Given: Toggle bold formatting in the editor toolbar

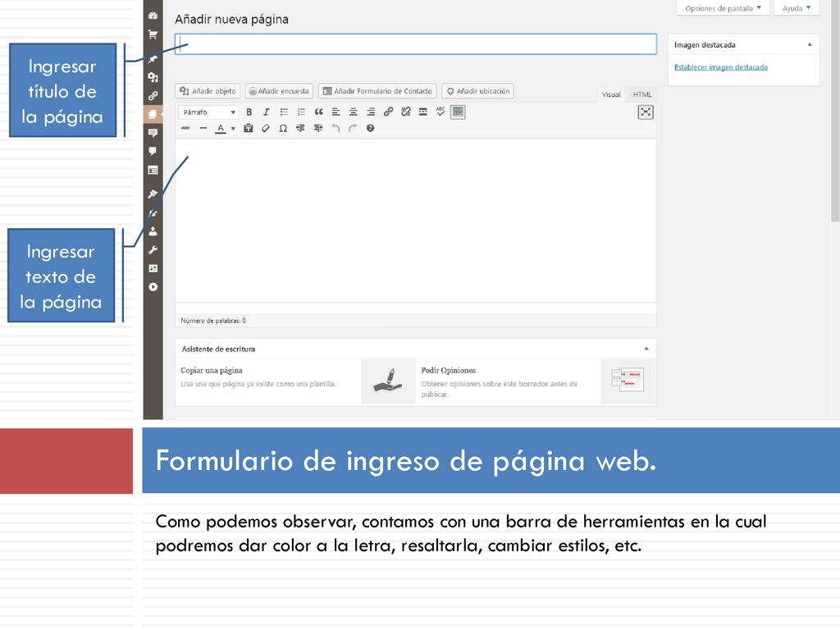Looking at the screenshot, I should [249, 112].
